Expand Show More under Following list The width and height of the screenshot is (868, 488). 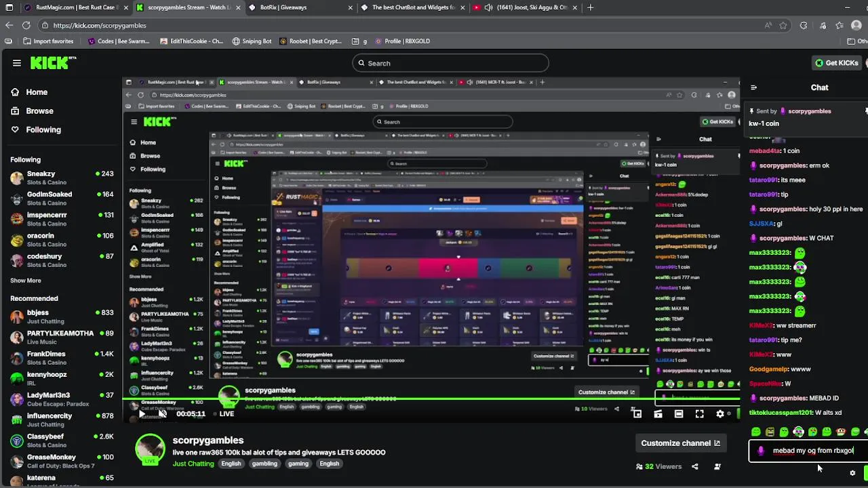[26, 281]
